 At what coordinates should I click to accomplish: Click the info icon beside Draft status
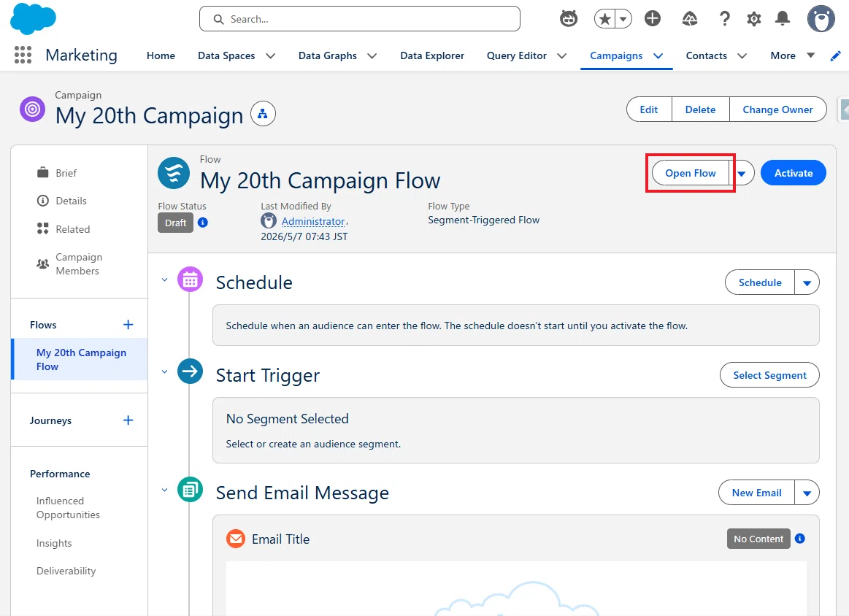point(203,223)
